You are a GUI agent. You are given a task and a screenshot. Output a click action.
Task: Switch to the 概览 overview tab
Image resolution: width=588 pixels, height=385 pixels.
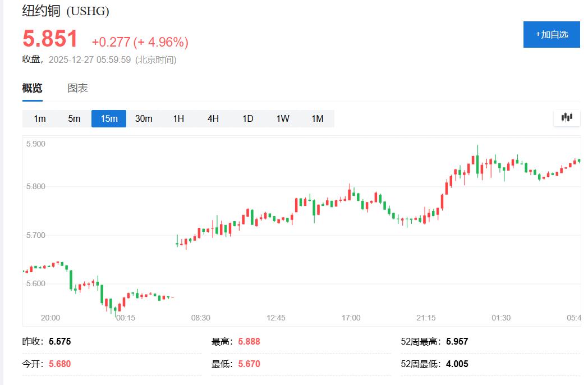click(32, 88)
